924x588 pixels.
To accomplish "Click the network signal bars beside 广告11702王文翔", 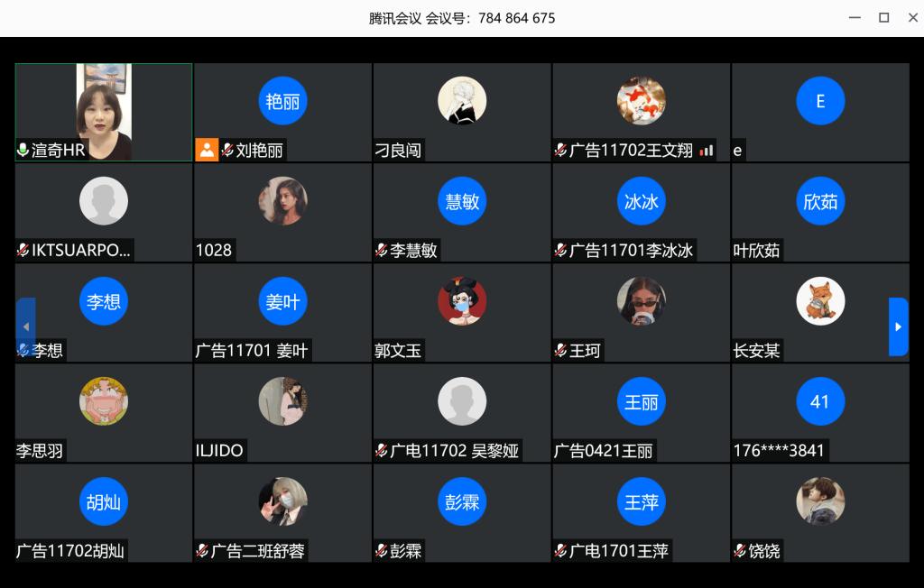I will click(x=707, y=151).
